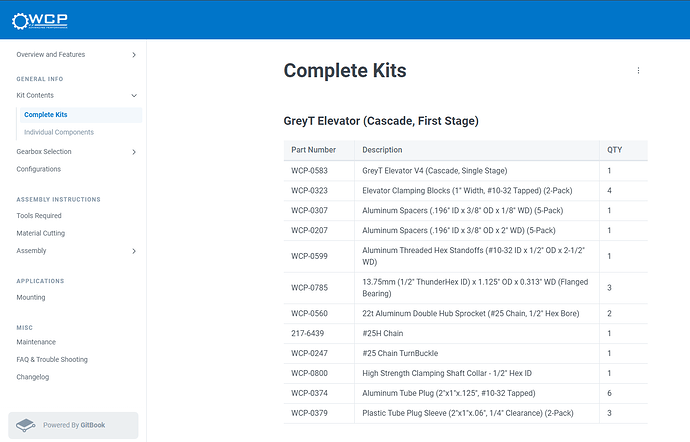Open Gearbox Selection page

pos(44,151)
